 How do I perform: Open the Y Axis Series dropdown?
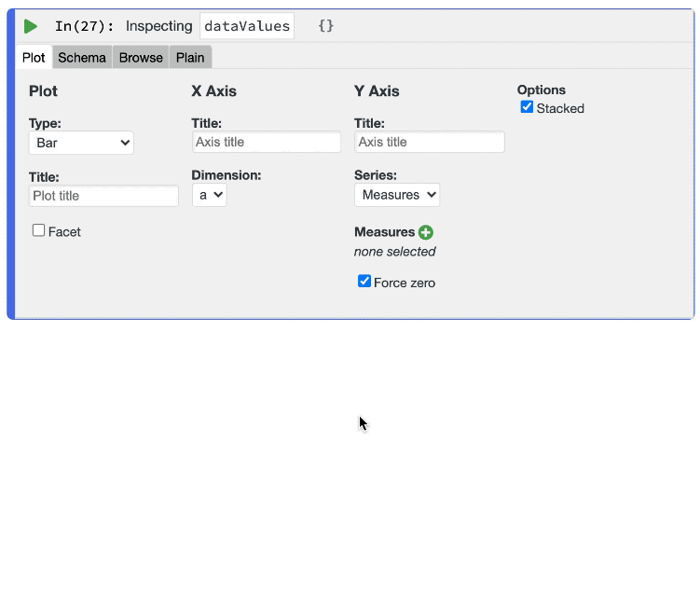click(x=396, y=195)
